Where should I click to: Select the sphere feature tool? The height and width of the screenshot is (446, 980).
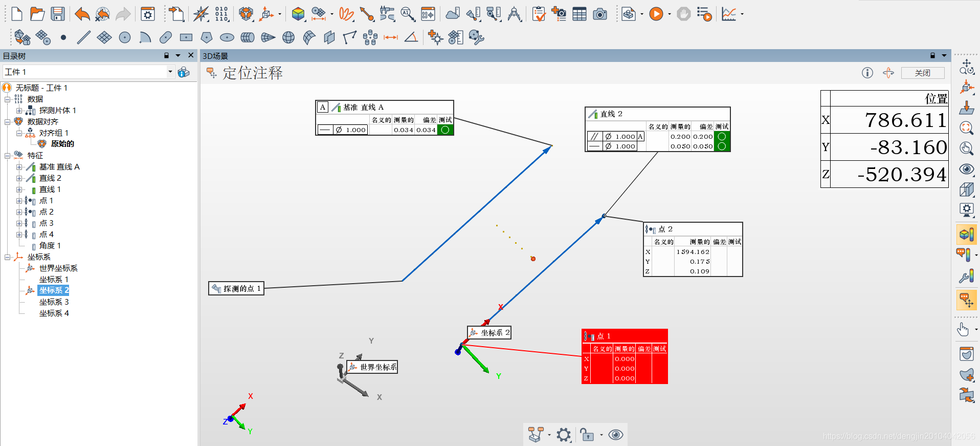[x=288, y=37]
